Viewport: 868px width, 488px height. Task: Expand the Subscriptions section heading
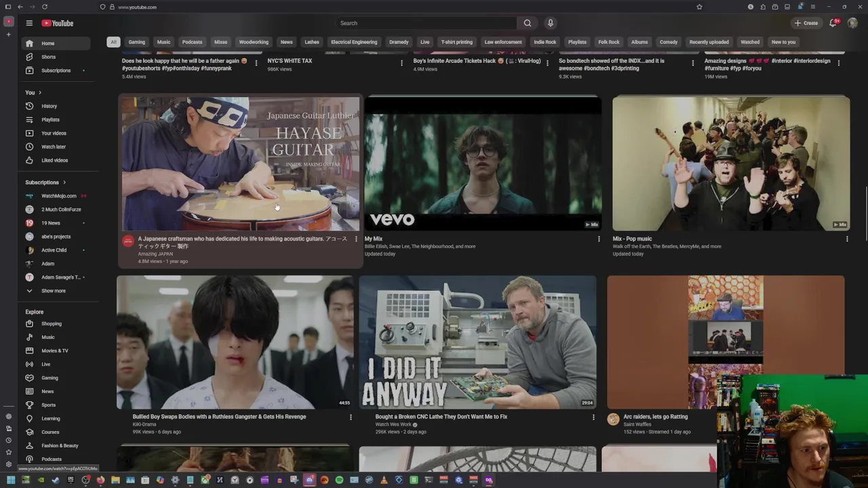click(x=45, y=182)
